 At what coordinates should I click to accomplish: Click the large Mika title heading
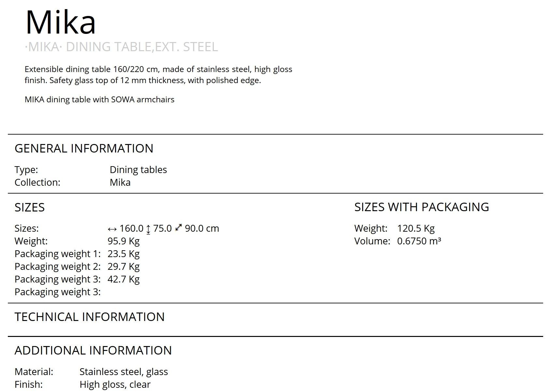(61, 22)
